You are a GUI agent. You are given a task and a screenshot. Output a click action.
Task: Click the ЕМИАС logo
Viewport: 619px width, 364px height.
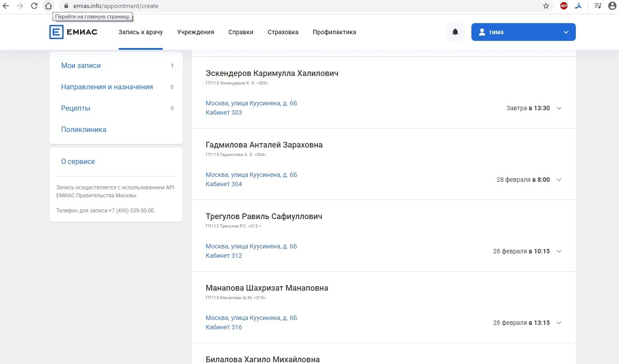tap(73, 32)
